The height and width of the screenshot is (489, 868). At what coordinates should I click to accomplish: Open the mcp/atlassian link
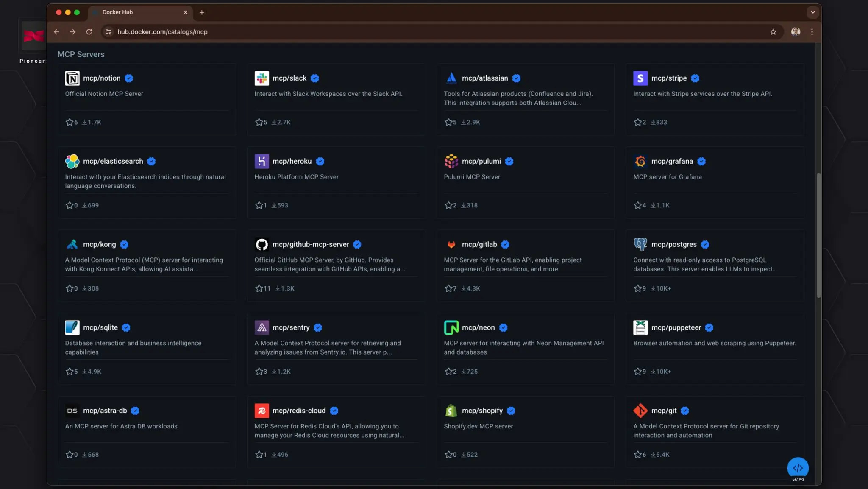point(484,78)
